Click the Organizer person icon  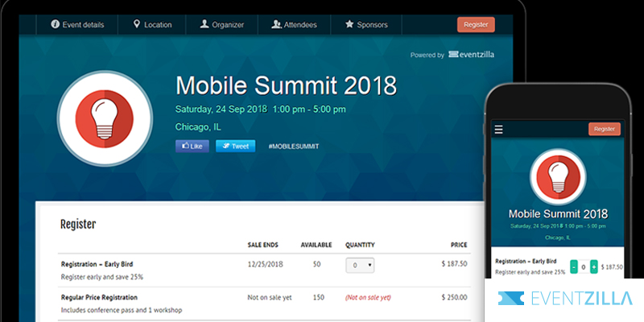[204, 24]
